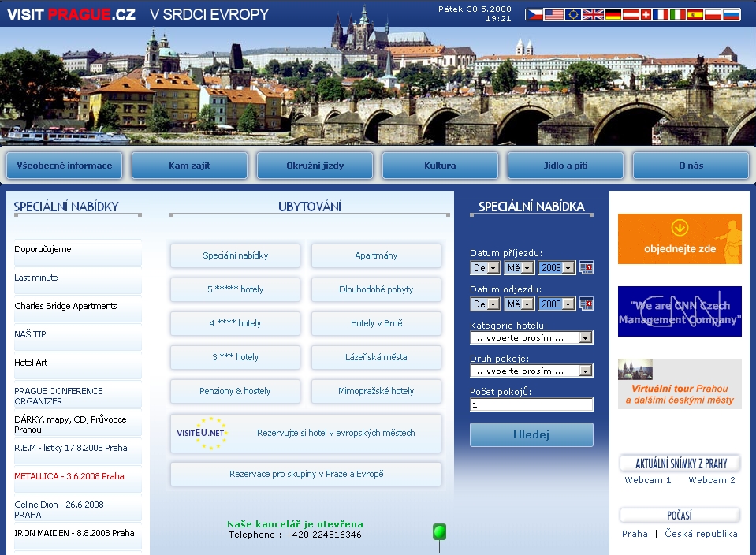Click the Swiss flag icon

click(x=646, y=14)
